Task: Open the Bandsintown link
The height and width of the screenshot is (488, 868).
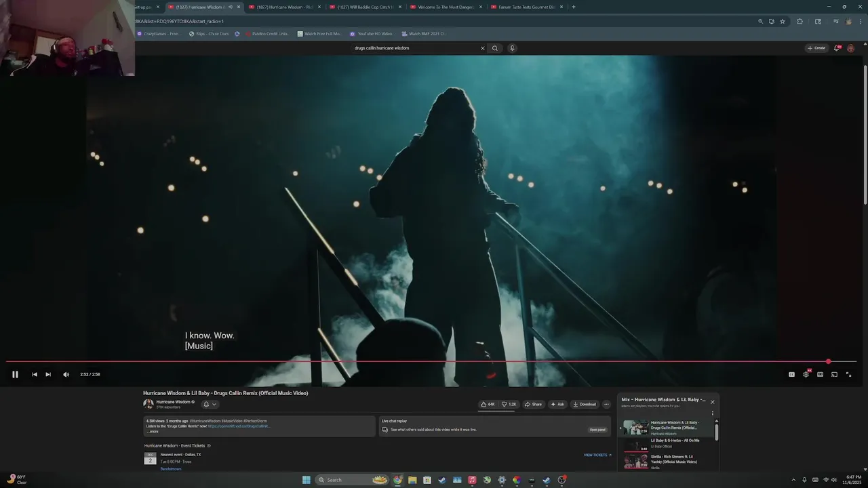Action: click(x=171, y=469)
